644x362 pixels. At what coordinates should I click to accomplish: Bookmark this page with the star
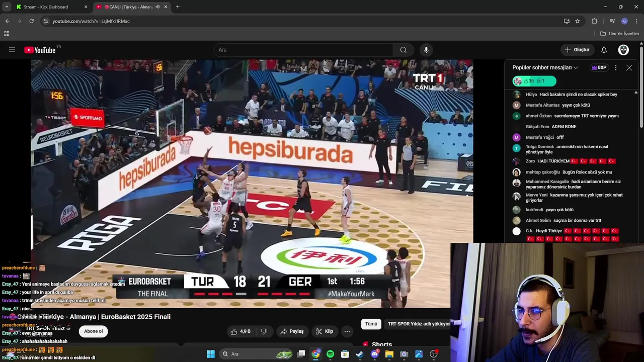(x=578, y=21)
